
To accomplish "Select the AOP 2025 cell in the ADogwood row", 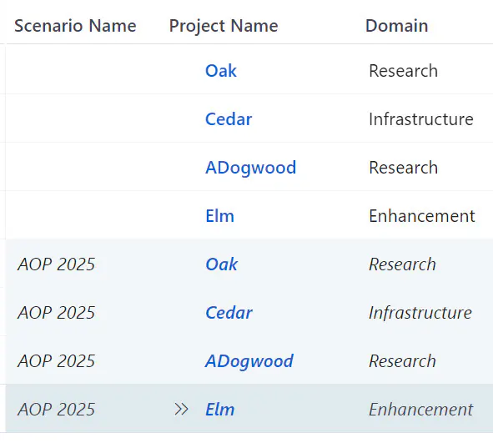I will tap(56, 361).
